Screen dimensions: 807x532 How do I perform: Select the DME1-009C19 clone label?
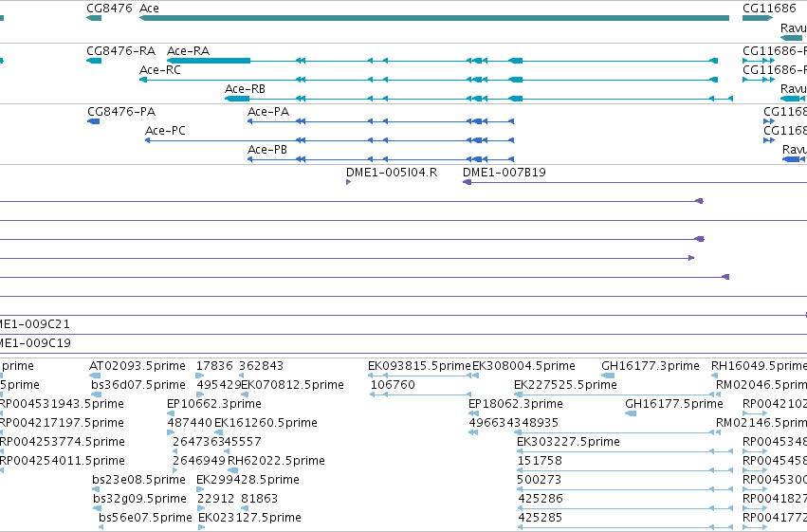point(35,343)
